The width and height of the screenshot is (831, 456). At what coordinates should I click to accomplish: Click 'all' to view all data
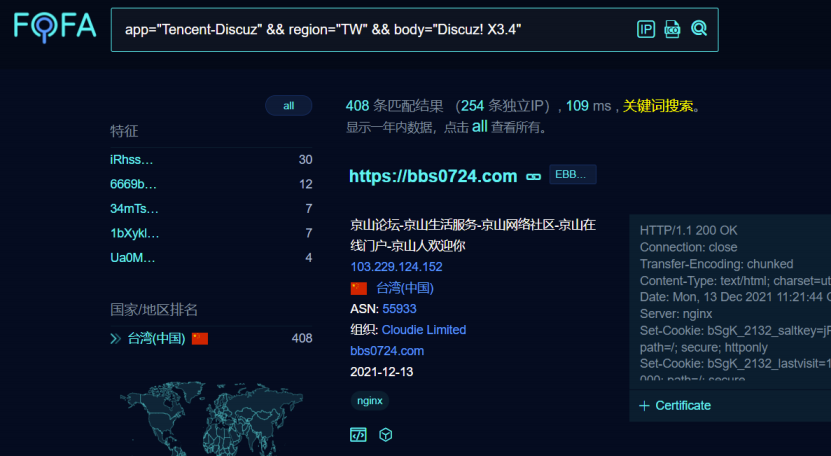480,127
